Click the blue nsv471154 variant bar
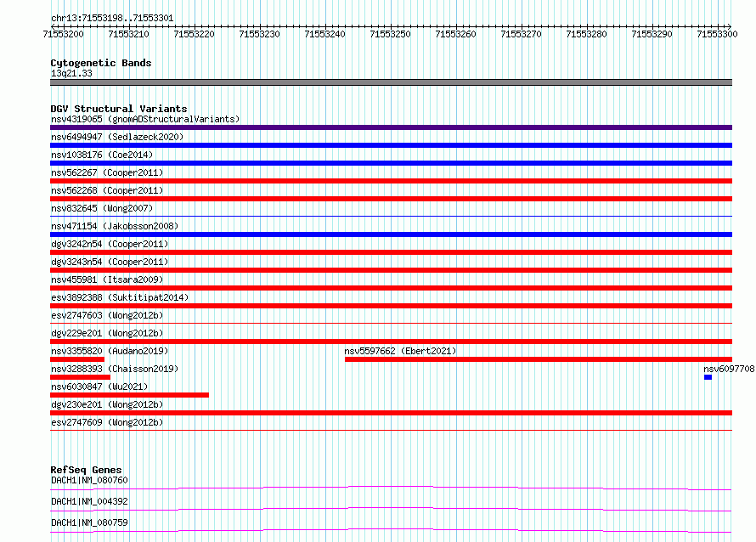Image resolution: width=756 pixels, height=542 pixels. 391,234
